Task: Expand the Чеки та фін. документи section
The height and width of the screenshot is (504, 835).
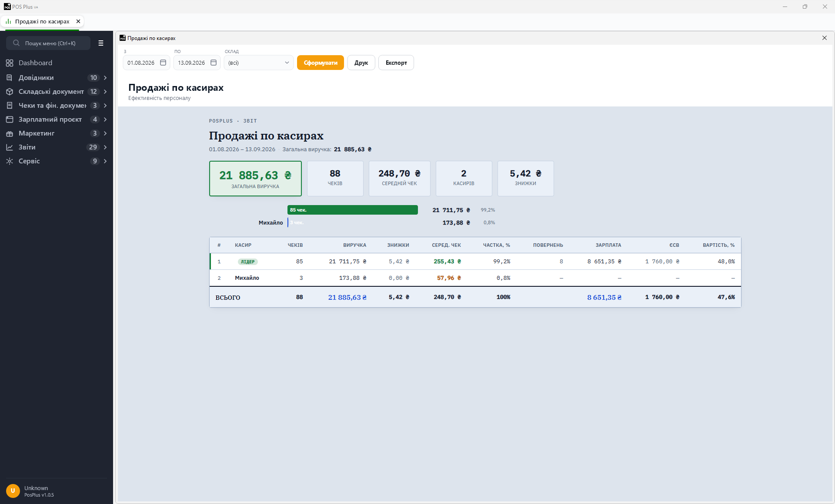Action: coord(105,106)
